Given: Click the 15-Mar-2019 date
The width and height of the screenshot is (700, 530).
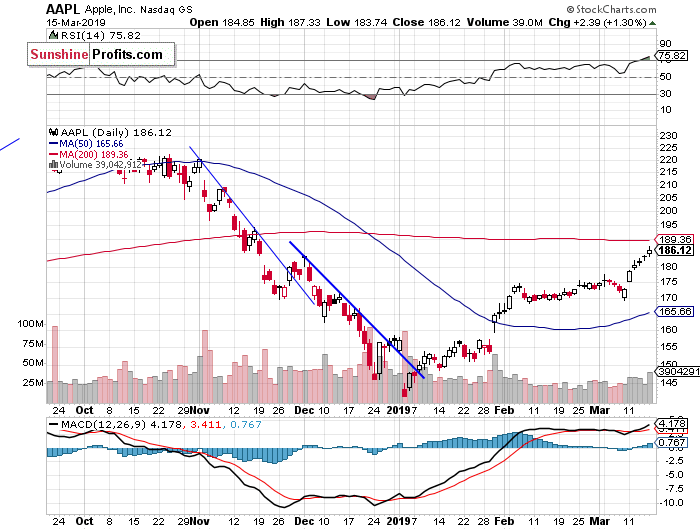Looking at the screenshot, I should [x=76, y=23].
